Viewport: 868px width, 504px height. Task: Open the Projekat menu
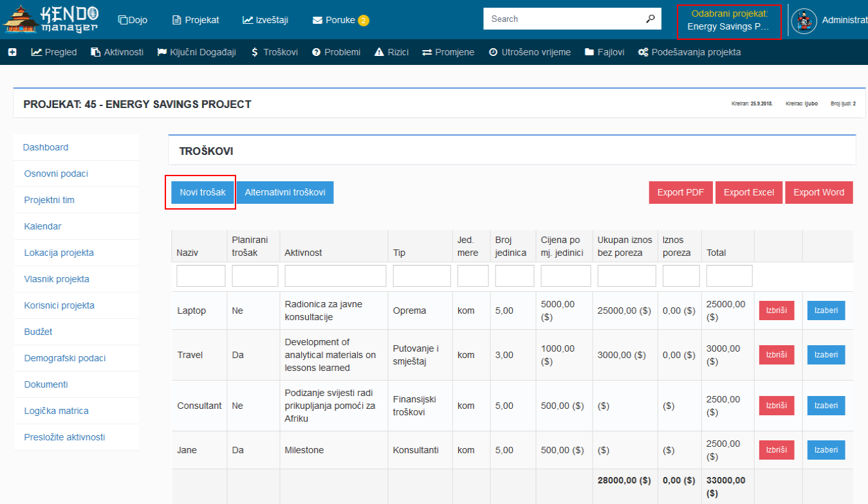[196, 20]
